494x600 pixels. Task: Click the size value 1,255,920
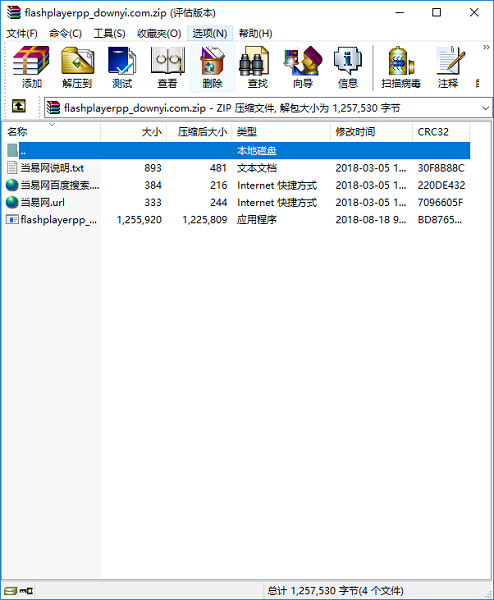(x=139, y=220)
